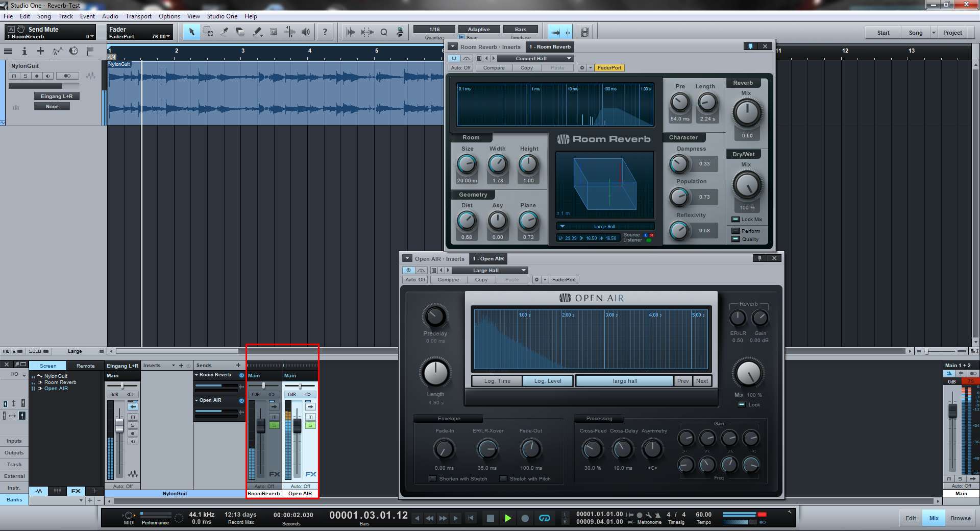The image size is (980, 531).
Task: Enable Shorten with Stretch in Open AIR
Action: (x=433, y=478)
